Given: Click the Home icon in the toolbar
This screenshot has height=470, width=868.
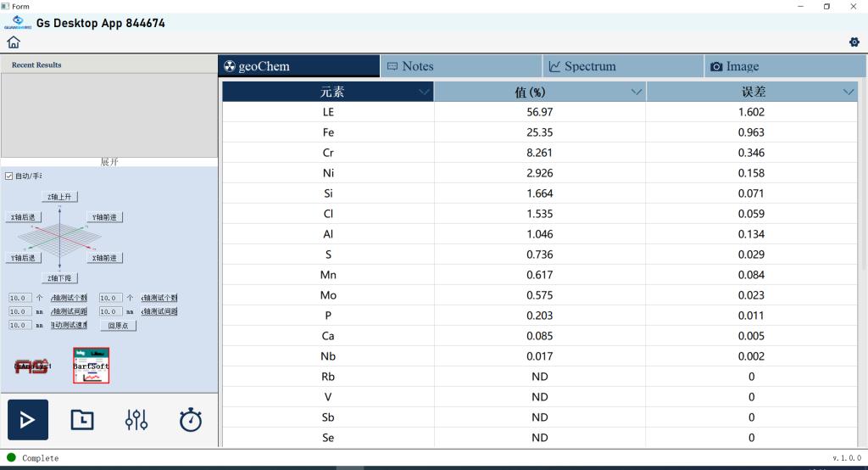Looking at the screenshot, I should click(x=14, y=42).
